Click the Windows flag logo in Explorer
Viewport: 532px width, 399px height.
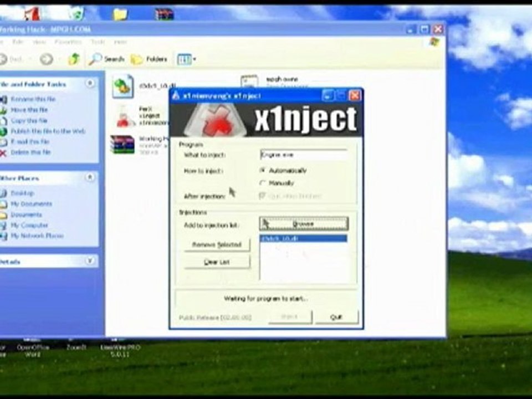tap(434, 43)
